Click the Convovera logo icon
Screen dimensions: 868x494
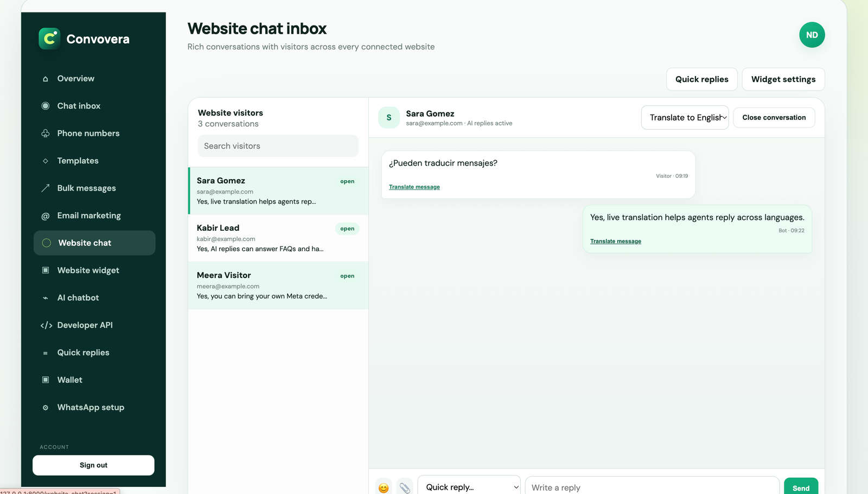tap(49, 39)
